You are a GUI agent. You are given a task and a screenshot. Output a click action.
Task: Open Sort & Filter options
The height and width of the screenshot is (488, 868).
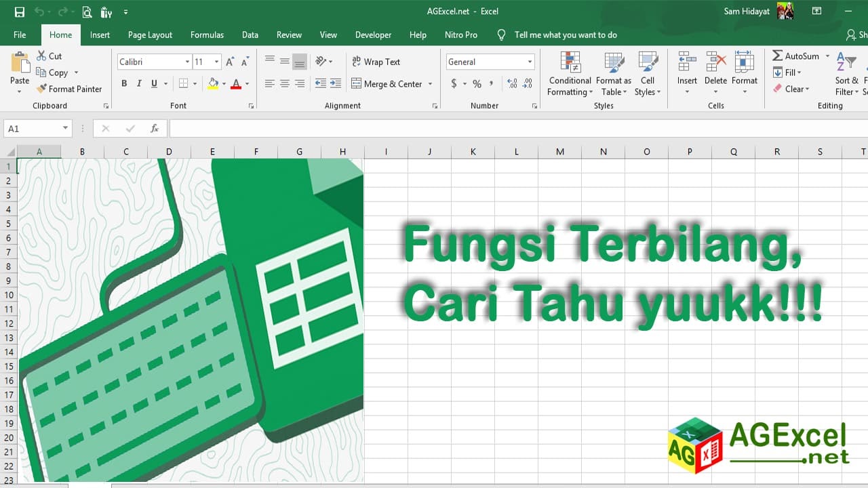(847, 74)
